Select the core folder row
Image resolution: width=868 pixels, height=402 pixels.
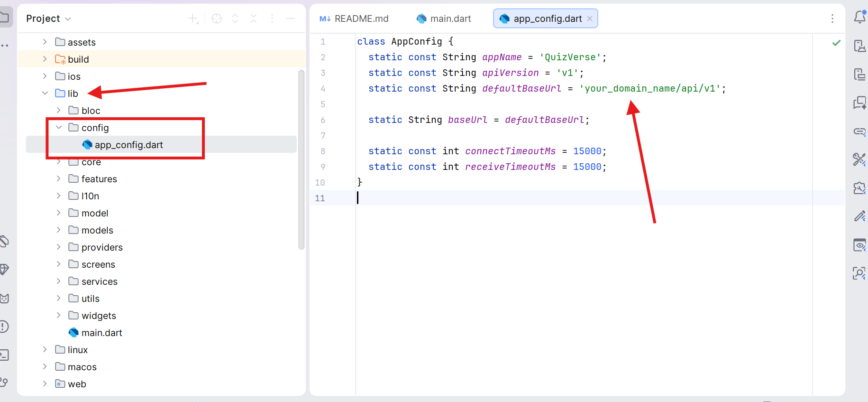click(x=161, y=162)
